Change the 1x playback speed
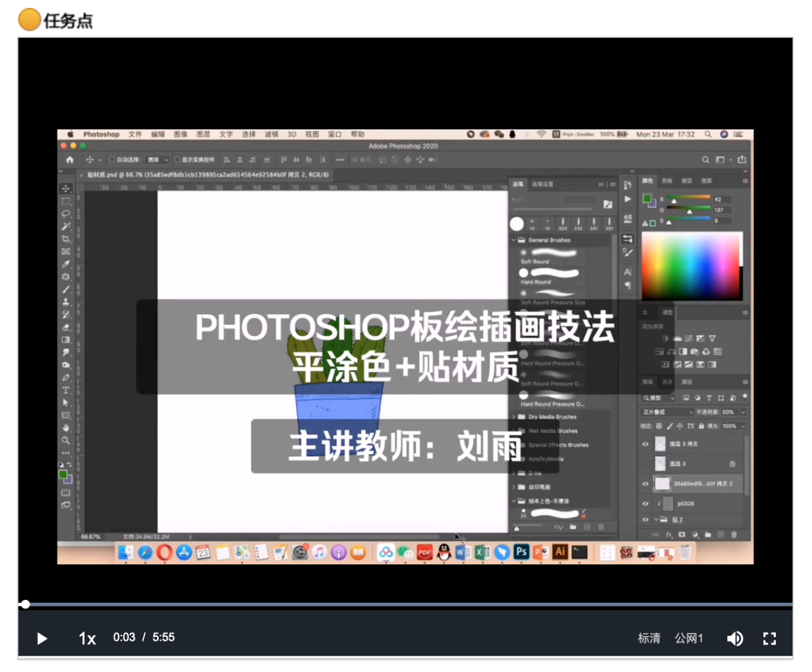812x672 pixels. 87,638
